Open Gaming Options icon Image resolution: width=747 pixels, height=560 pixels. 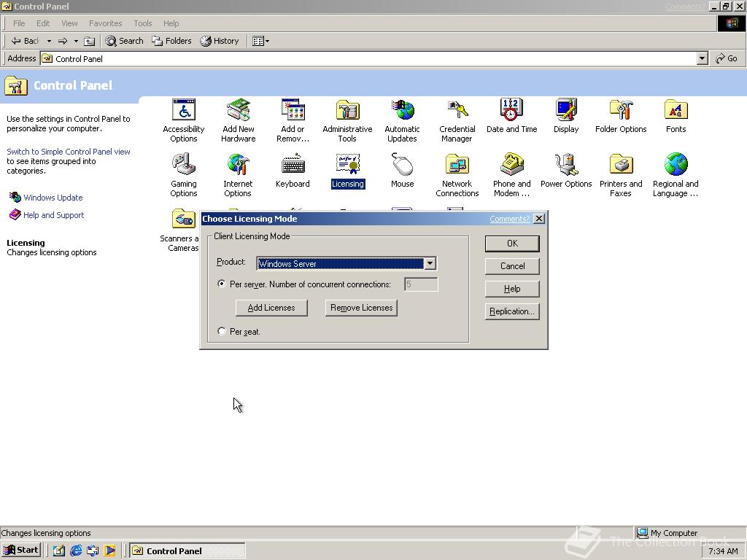coord(183,175)
